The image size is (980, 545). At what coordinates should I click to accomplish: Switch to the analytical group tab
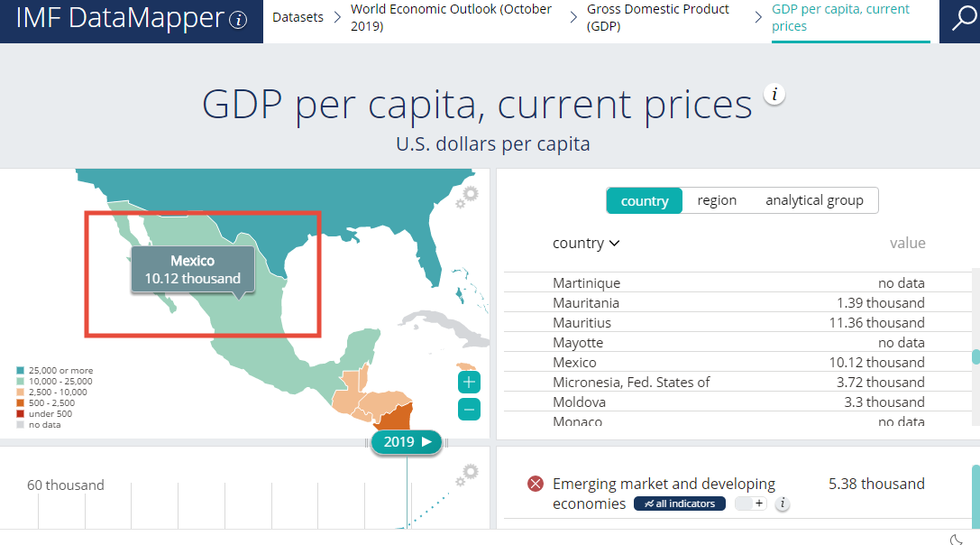[814, 200]
